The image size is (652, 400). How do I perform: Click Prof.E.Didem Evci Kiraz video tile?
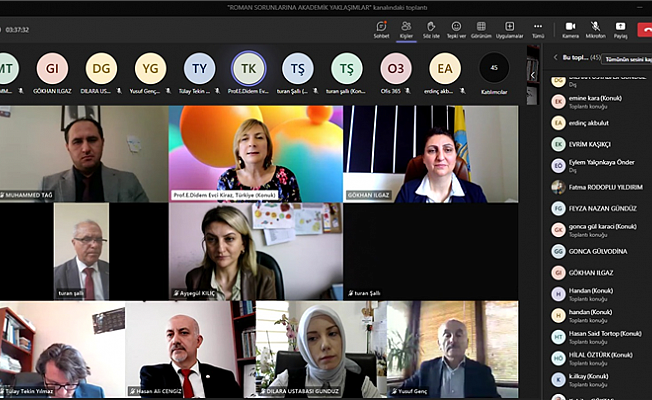click(x=256, y=154)
